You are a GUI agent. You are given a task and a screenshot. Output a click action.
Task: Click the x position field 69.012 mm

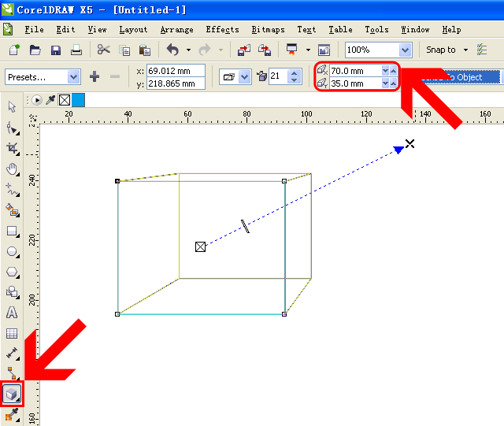(x=176, y=71)
